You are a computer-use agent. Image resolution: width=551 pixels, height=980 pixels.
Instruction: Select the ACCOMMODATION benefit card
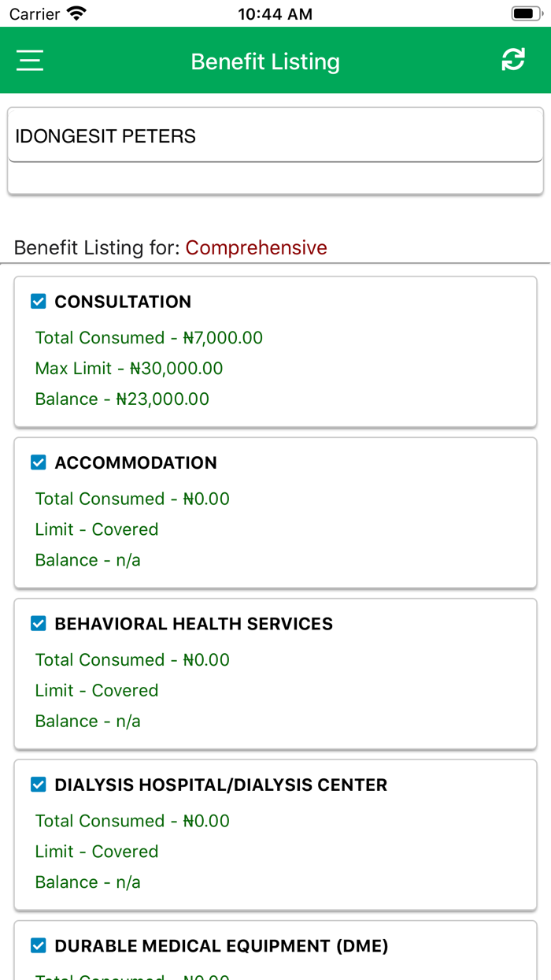coord(275,512)
